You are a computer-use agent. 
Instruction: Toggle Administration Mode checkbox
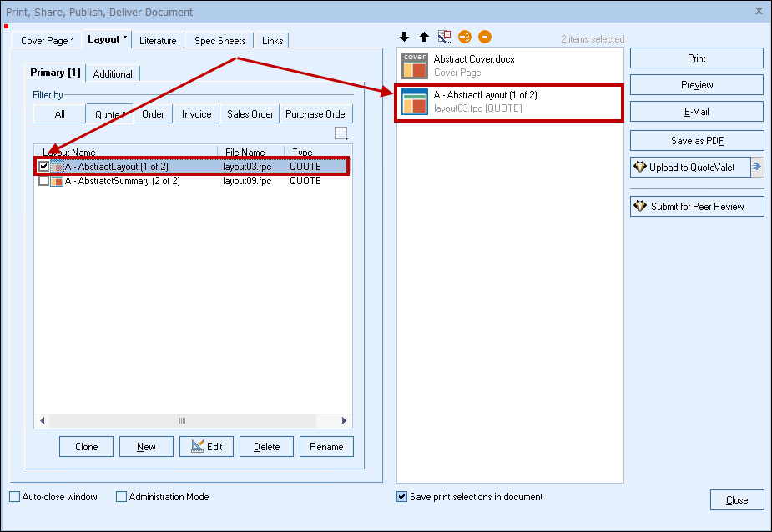(122, 497)
